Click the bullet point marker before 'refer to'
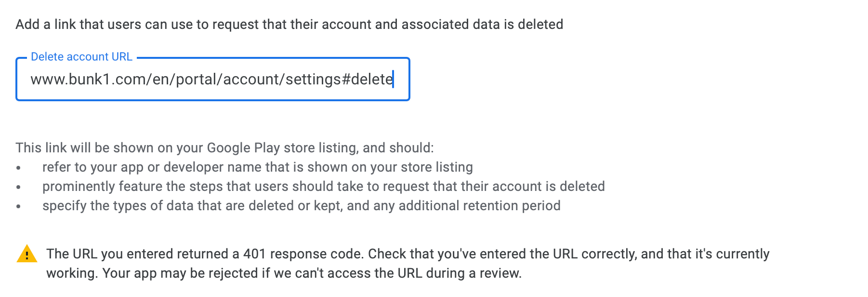 (x=19, y=167)
